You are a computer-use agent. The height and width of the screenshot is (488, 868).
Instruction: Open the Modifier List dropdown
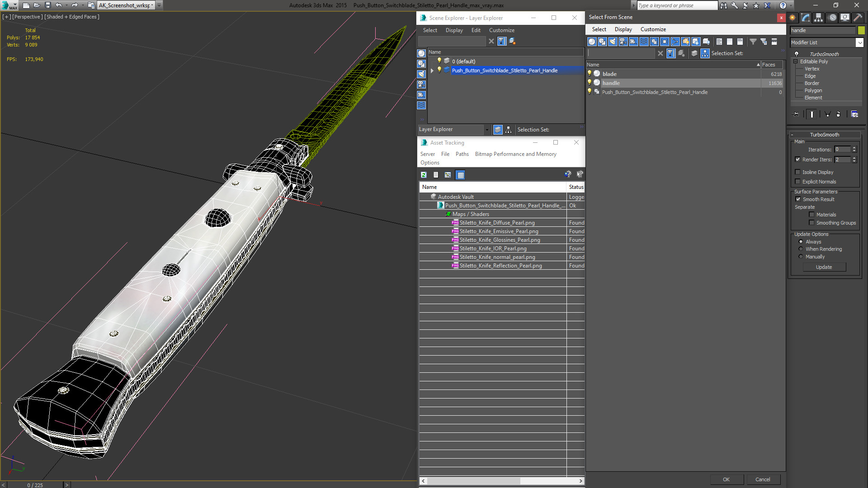(859, 42)
